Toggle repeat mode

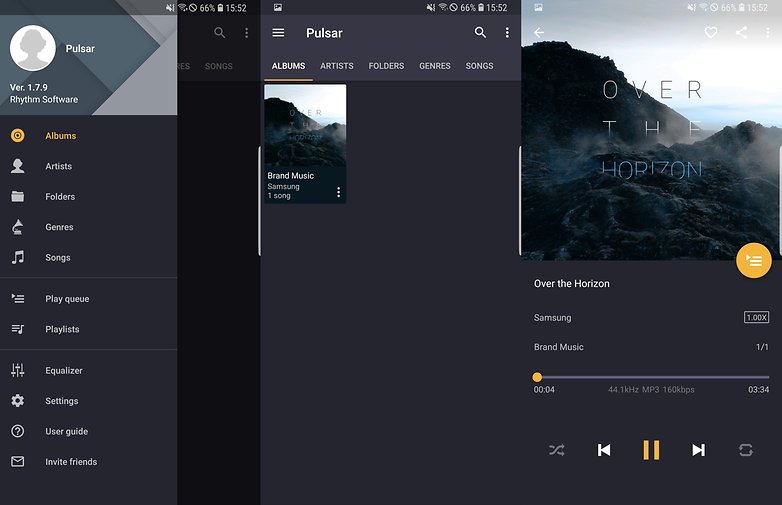[746, 450]
